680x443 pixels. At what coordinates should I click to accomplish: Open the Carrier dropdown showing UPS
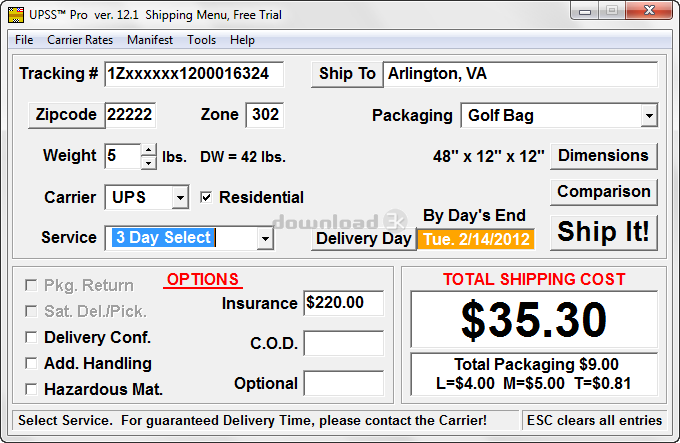[180, 198]
